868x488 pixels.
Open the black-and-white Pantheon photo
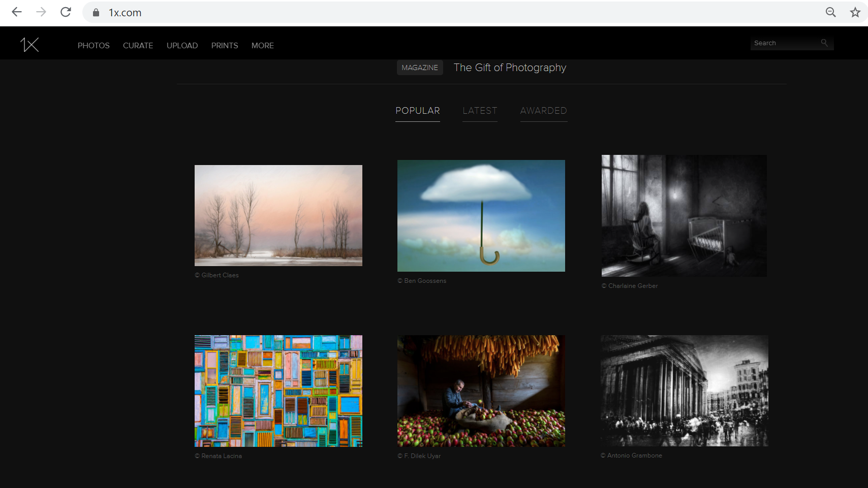[x=684, y=391]
